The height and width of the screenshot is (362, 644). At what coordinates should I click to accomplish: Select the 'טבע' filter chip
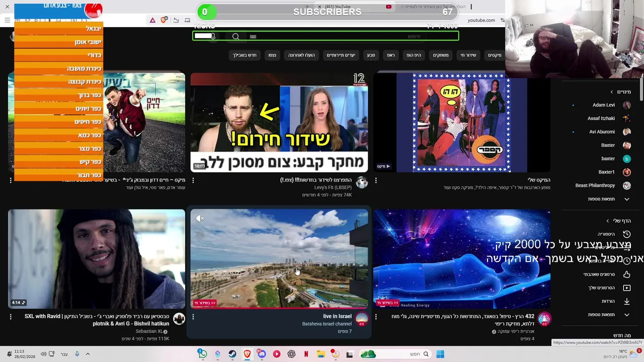pos(371,55)
